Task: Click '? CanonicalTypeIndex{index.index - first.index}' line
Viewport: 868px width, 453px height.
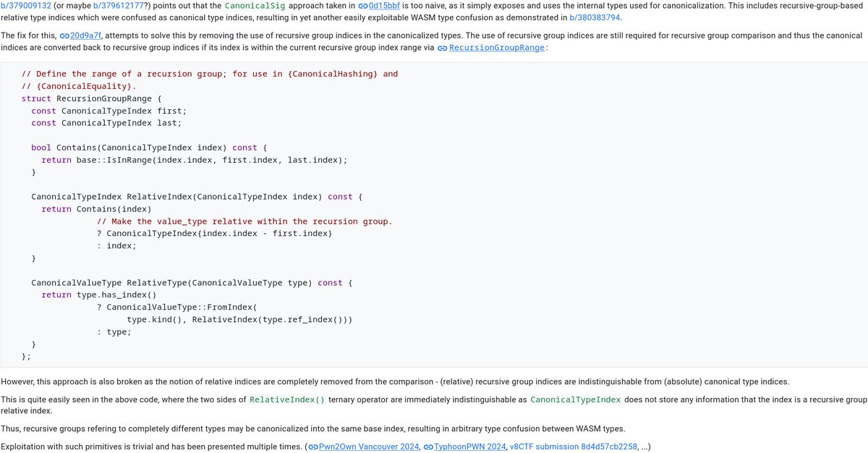Action: (214, 234)
